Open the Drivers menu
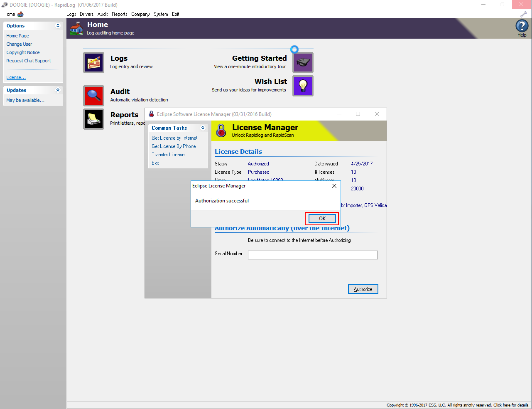The image size is (532, 409). (x=86, y=14)
